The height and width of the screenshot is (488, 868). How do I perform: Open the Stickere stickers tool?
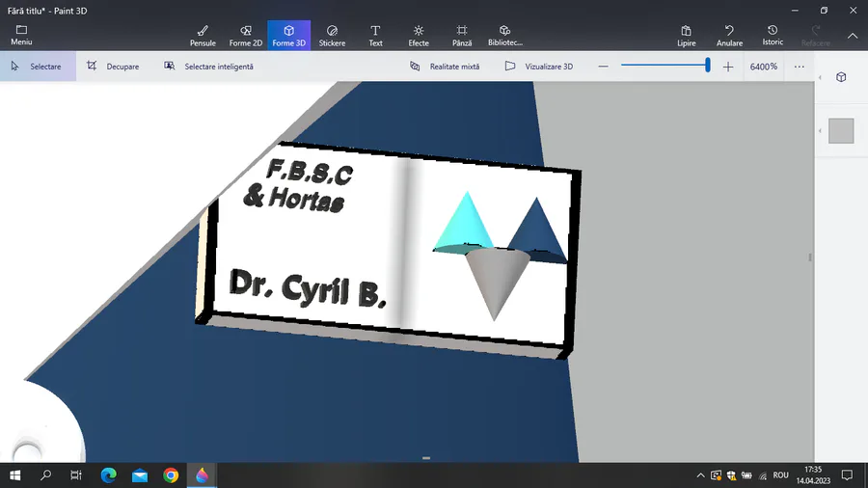[x=332, y=36]
